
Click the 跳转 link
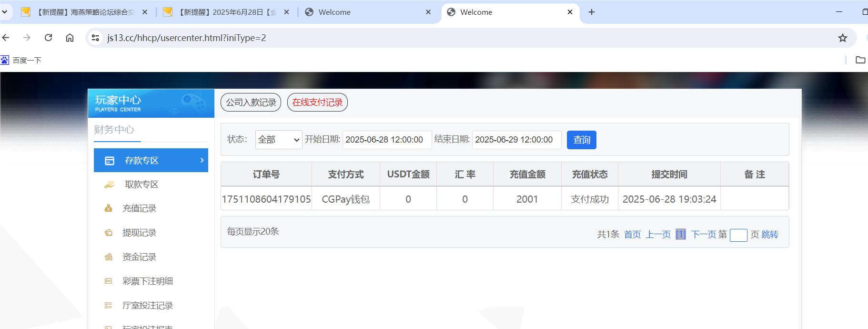[769, 235]
